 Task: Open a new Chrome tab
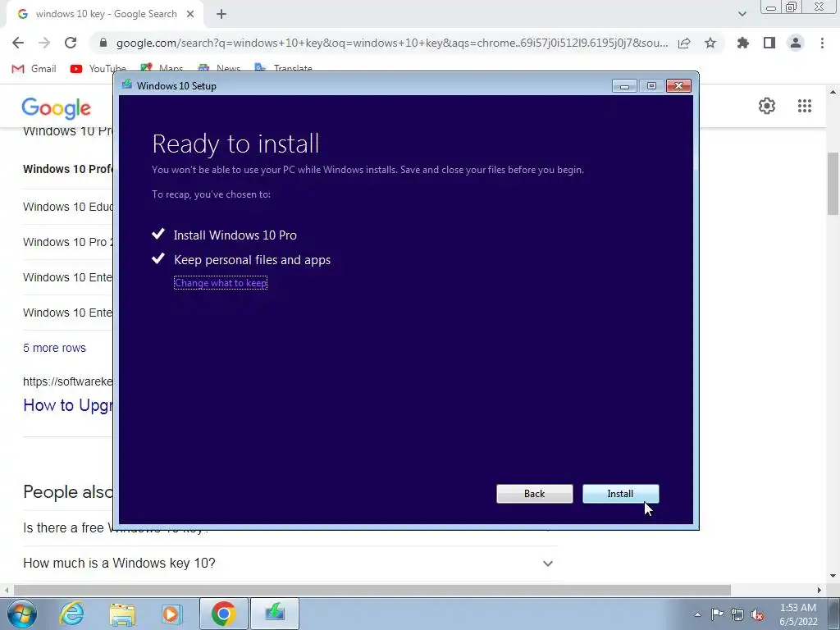(x=221, y=15)
